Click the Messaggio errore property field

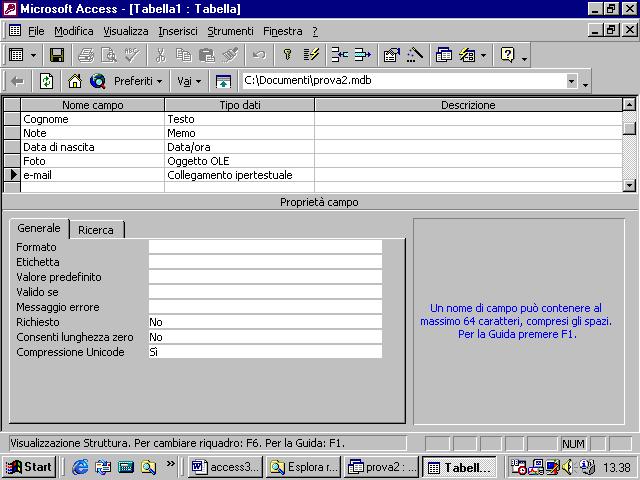click(265, 307)
